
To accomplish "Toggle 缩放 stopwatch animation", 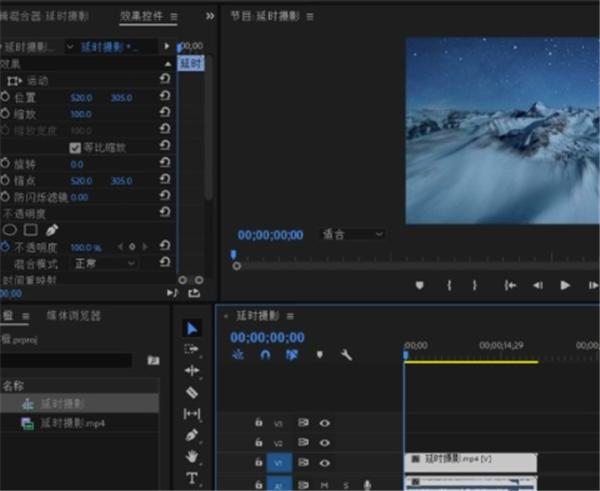I will click(x=5, y=113).
